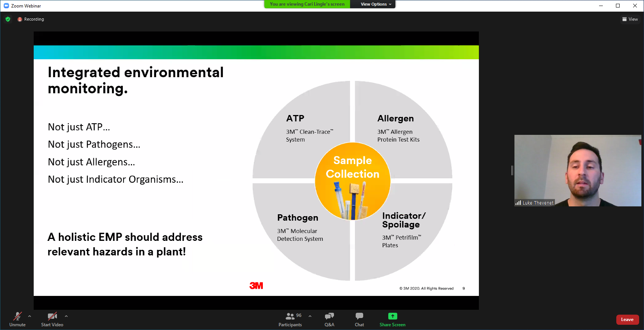Click the Sample Collection circle on the slide

352,181
